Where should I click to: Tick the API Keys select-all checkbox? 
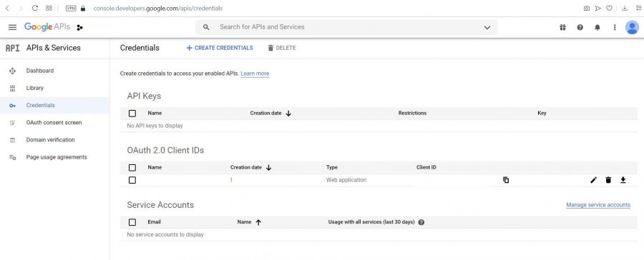(x=132, y=113)
